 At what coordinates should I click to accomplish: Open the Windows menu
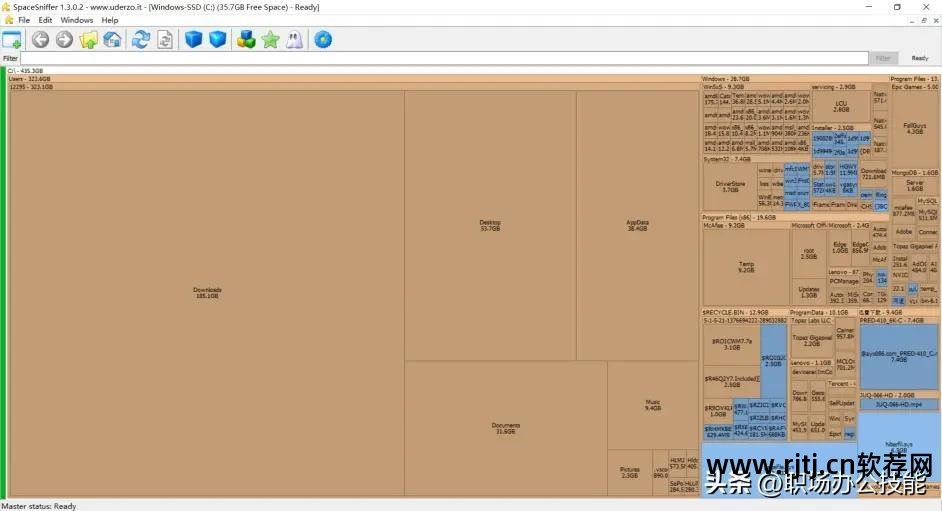coord(76,20)
